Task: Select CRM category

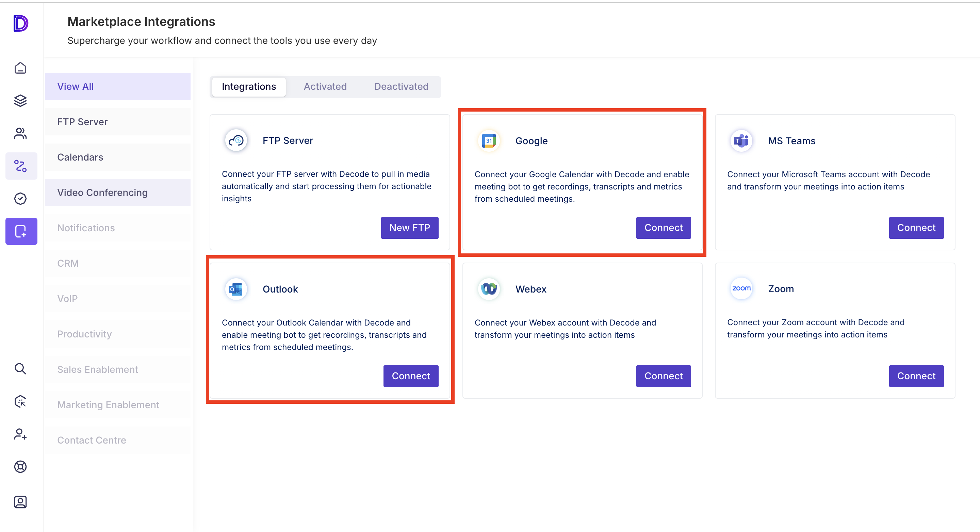Action: (117, 263)
